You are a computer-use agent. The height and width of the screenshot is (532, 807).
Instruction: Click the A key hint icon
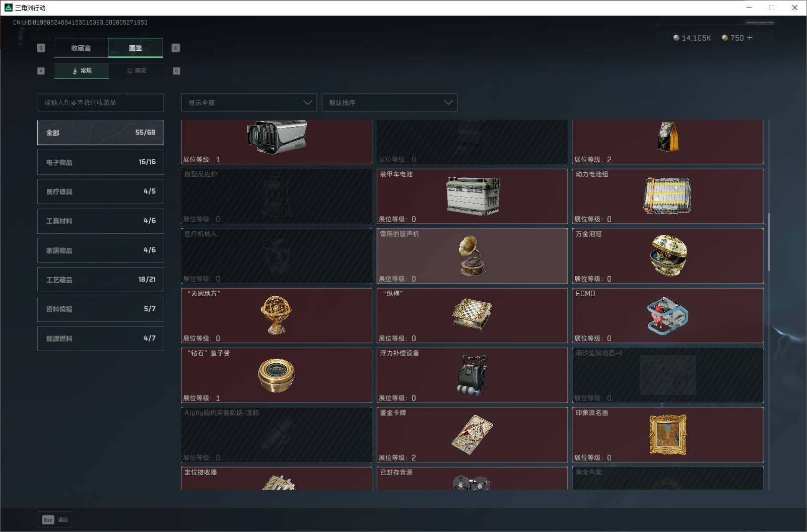41,71
